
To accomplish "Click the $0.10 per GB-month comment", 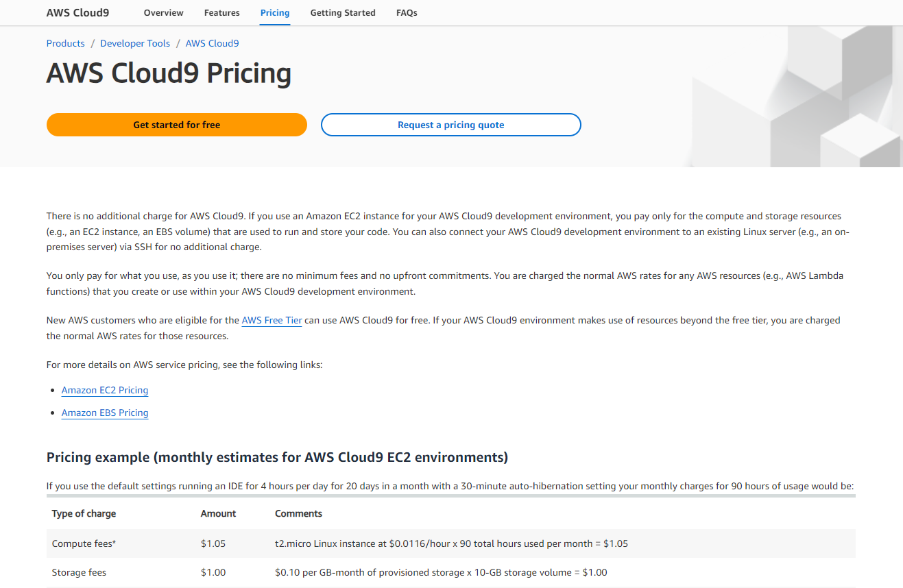I will 441,572.
